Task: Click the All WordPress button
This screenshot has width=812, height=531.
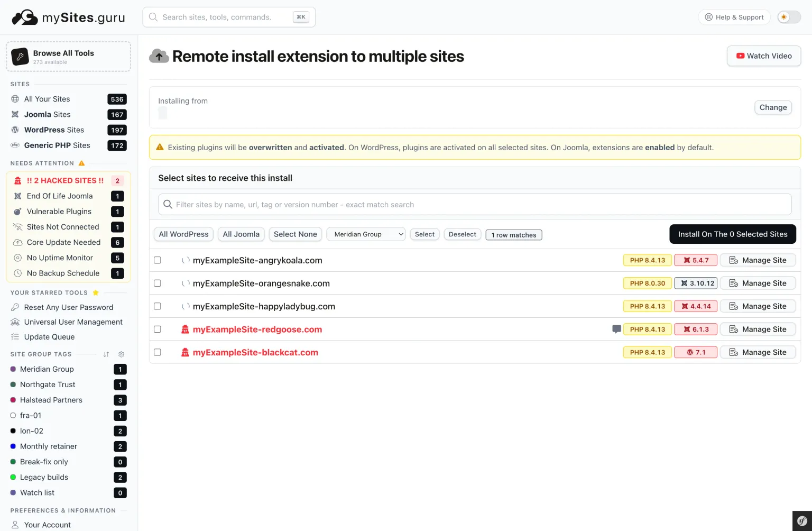Action: coord(183,234)
